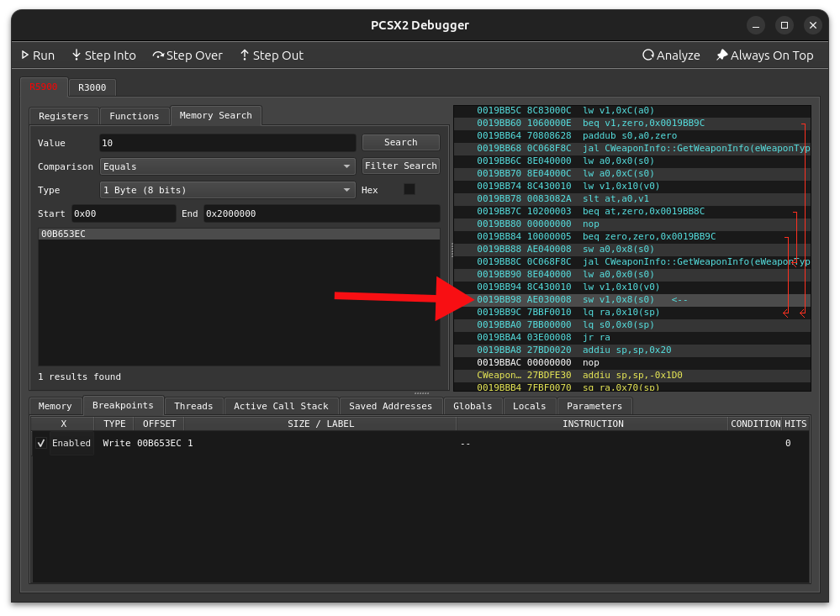Screen dimensions: 840x616
Task: Select line 0019BB78 slt at,a0,v1
Action: [x=631, y=198]
